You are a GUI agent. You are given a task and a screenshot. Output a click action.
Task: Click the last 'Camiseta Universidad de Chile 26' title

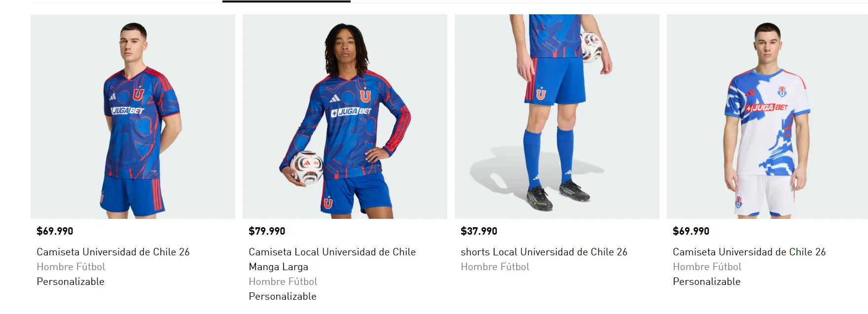749,252
